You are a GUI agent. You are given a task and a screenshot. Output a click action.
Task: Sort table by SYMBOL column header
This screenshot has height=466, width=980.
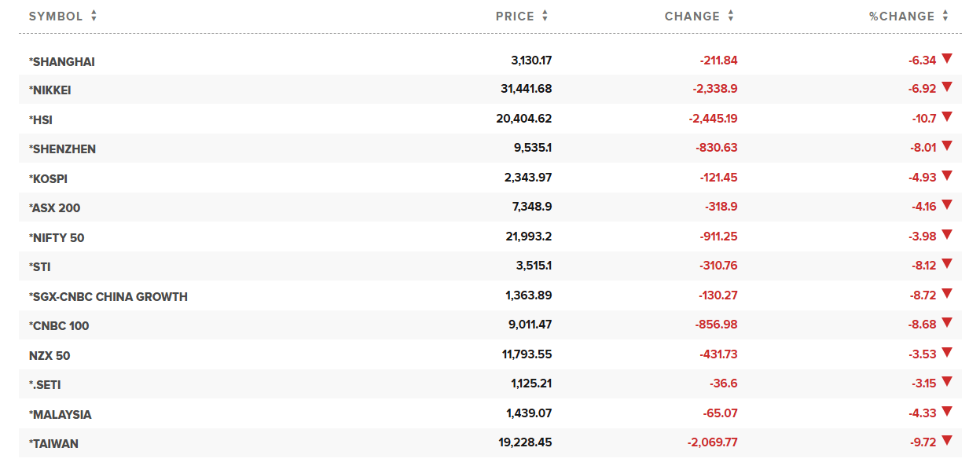pyautogui.click(x=56, y=17)
